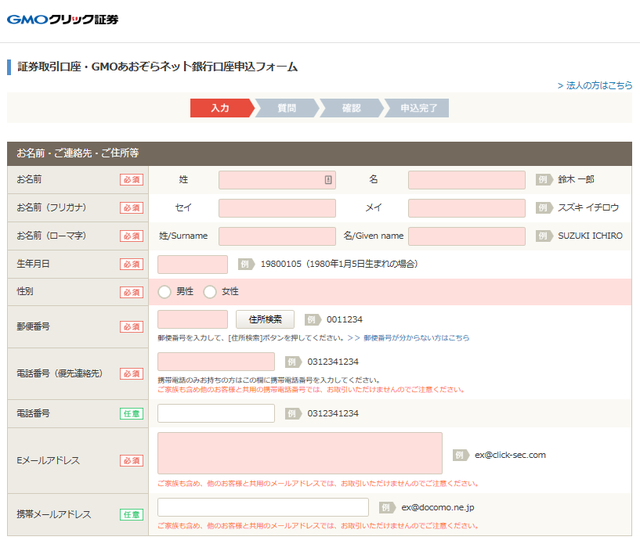Image resolution: width=640 pixels, height=544 pixels.
Task: Open the 法人の方はこちら link
Action: click(x=595, y=85)
